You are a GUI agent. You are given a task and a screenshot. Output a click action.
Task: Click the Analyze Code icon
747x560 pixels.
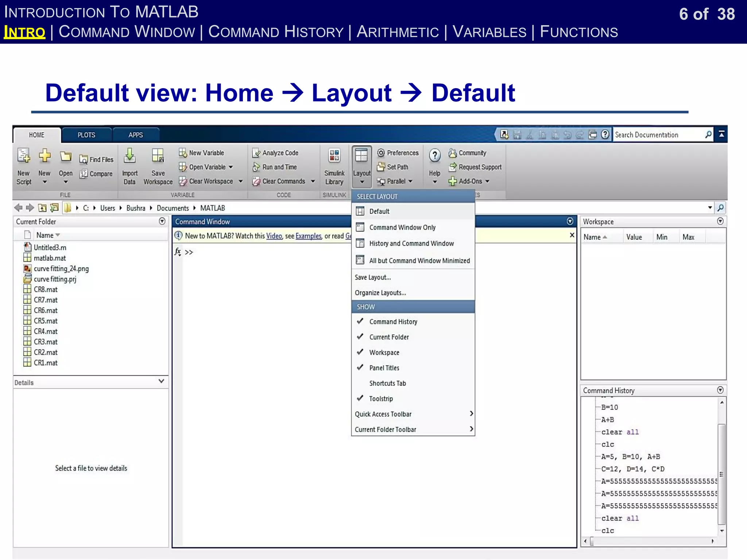click(x=256, y=153)
